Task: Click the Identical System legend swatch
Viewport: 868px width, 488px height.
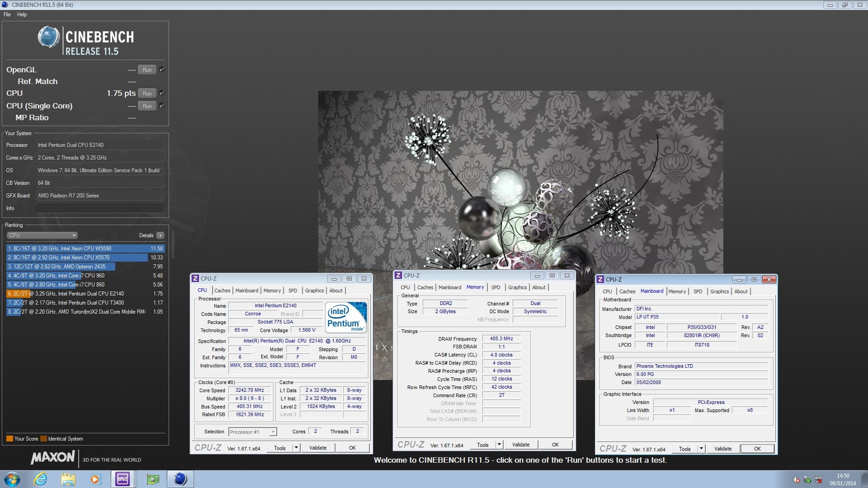Action: (43, 439)
